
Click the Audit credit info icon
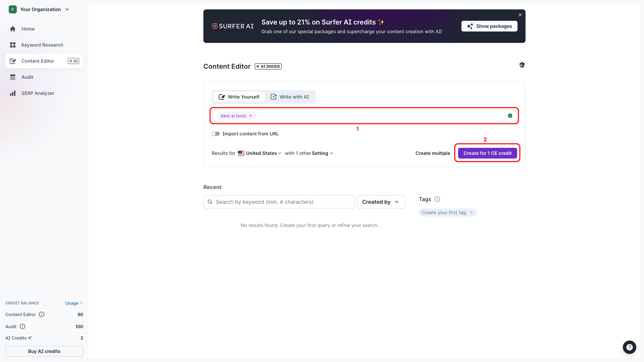tap(22, 326)
